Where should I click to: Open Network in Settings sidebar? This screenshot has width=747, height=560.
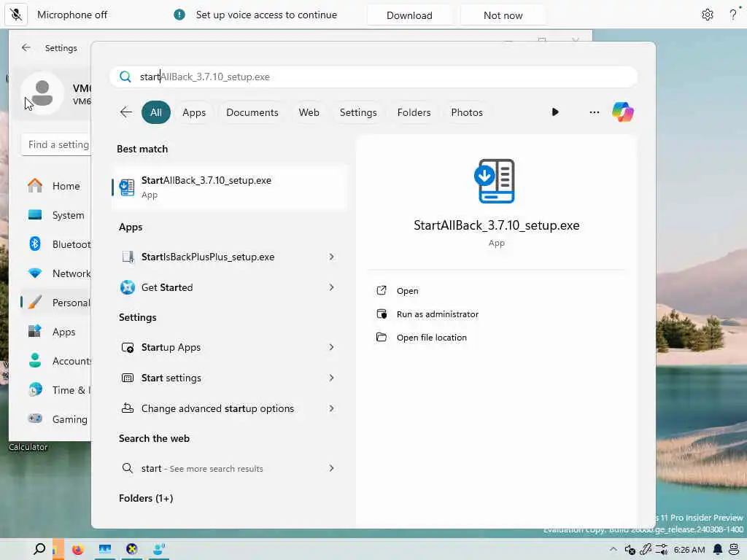click(55, 274)
